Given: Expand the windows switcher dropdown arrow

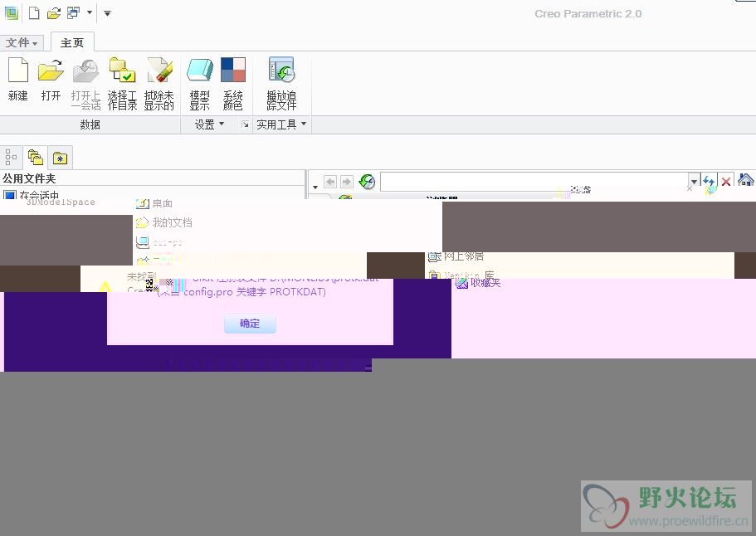Looking at the screenshot, I should [x=89, y=12].
